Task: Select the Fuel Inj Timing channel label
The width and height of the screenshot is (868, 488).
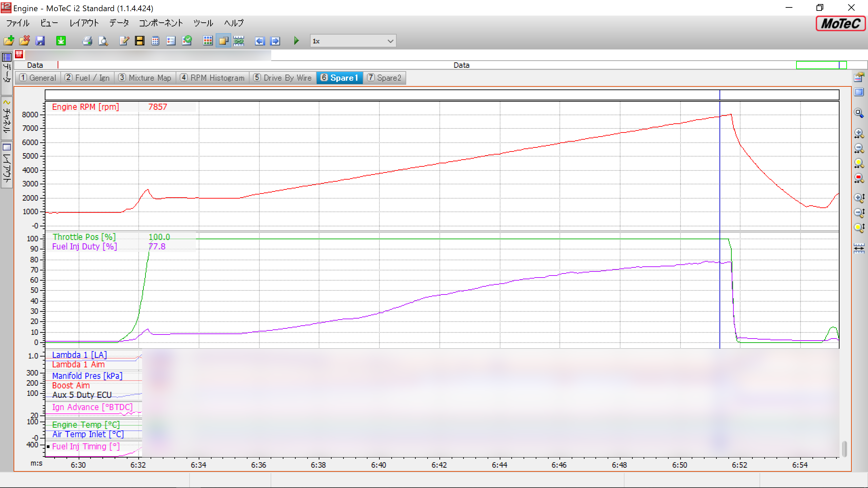Action: [x=85, y=446]
